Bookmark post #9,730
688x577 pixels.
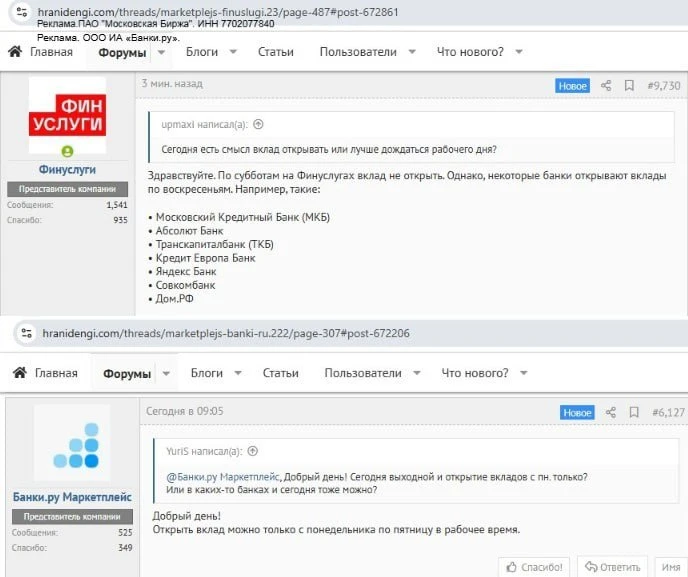pos(629,86)
